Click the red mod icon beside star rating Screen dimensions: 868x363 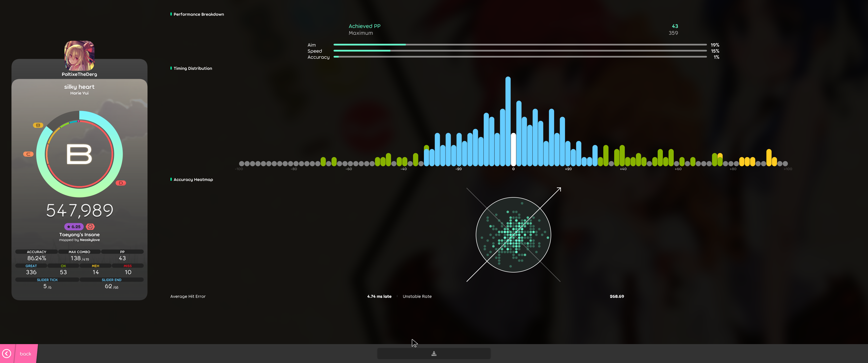click(x=90, y=227)
